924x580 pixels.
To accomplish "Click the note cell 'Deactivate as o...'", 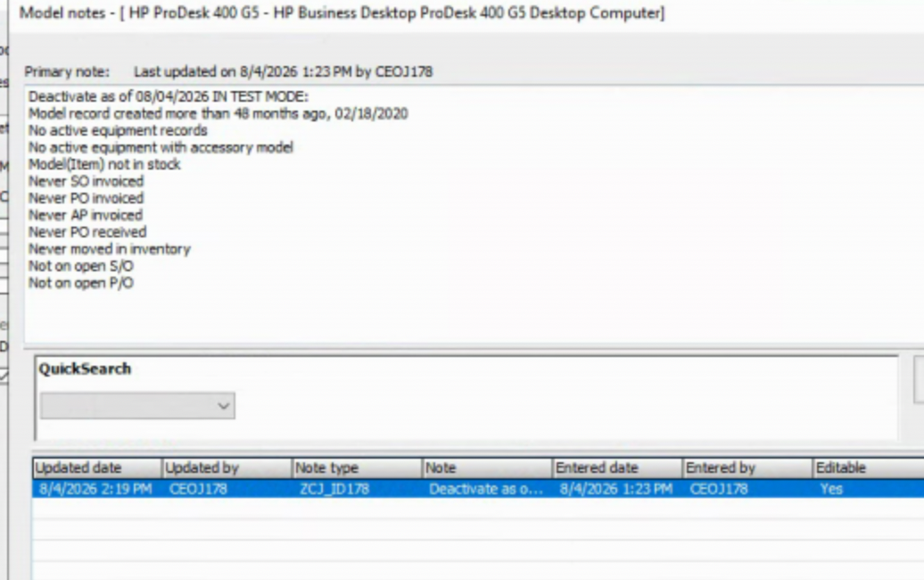I will (485, 489).
